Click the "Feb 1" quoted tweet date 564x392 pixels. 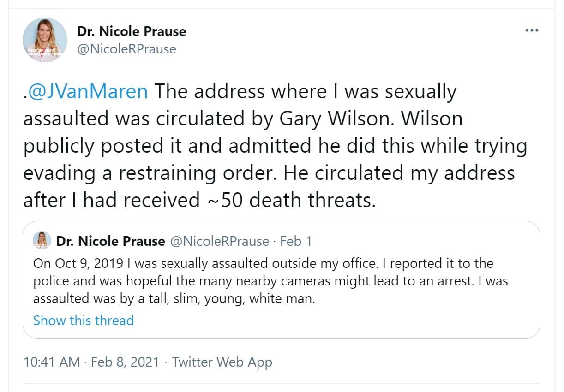point(296,241)
